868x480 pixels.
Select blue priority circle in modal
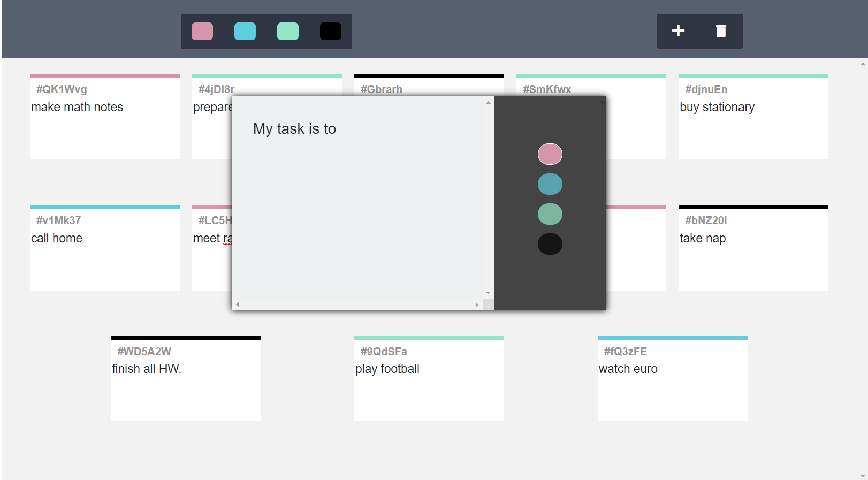[550, 184]
